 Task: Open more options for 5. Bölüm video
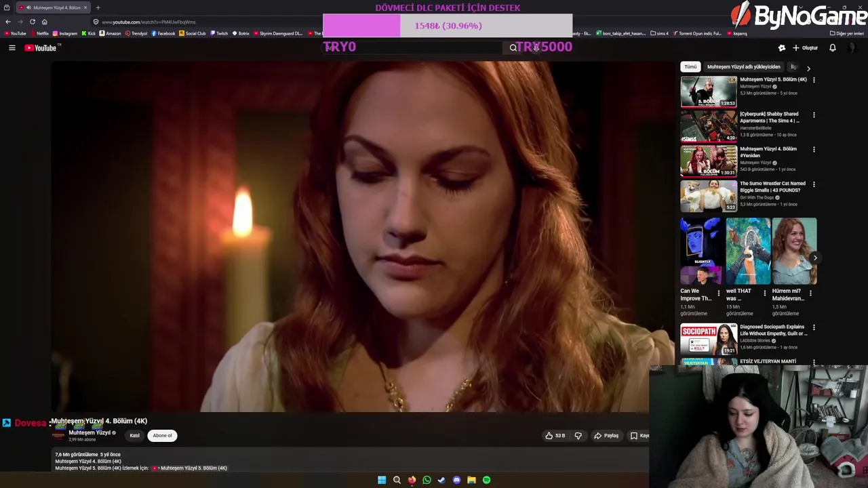814,80
